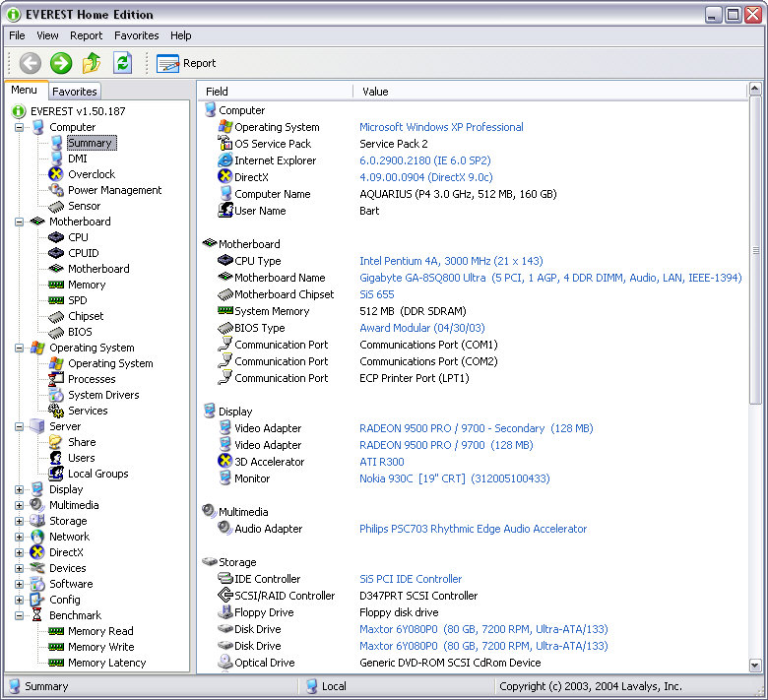Open the Help menu
Viewport: 768px width, 700px height.
coord(181,35)
